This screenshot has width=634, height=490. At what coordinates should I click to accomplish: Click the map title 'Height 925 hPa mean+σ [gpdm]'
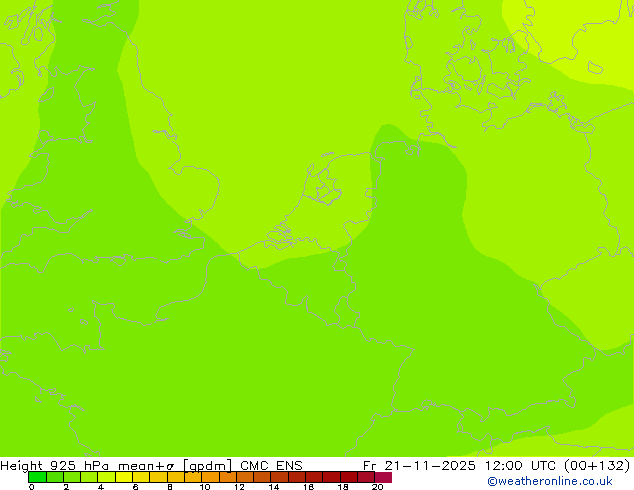pyautogui.click(x=116, y=466)
